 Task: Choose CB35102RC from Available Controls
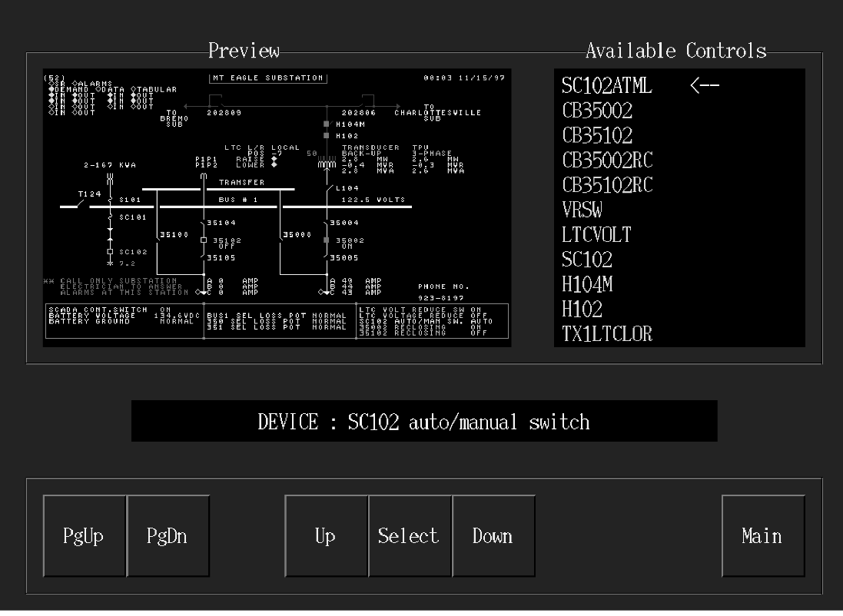click(x=608, y=186)
